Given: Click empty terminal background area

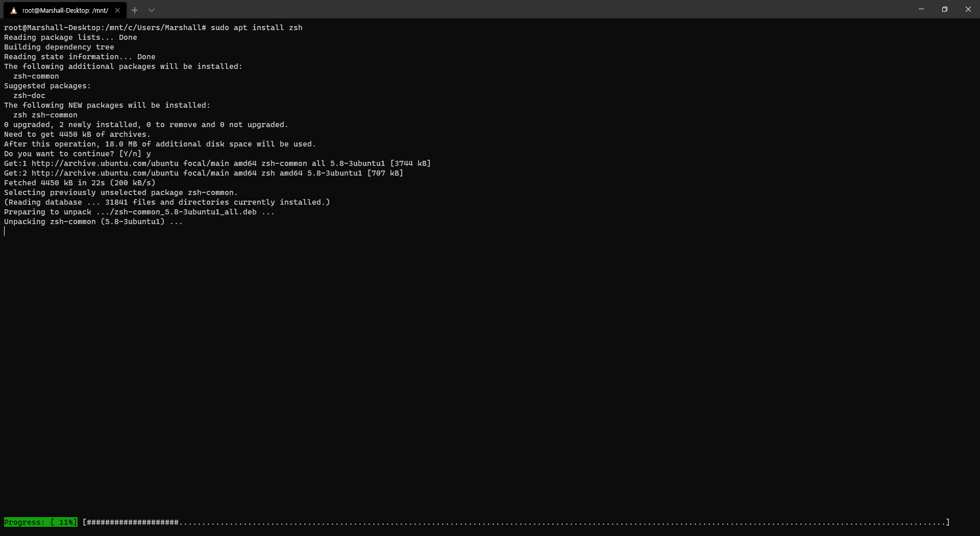Looking at the screenshot, I should pos(490,357).
